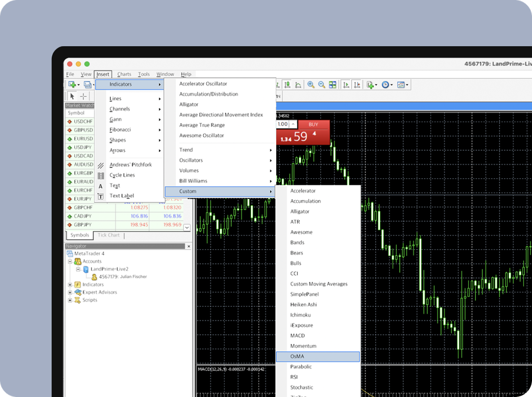The image size is (532, 397).
Task: Select the cursor arrow tool
Action: (72, 96)
